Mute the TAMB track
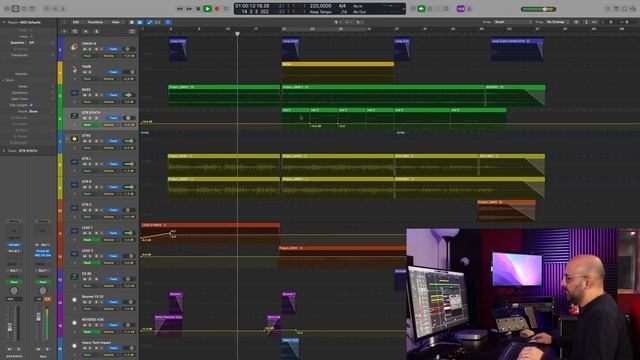This screenshot has height=360, width=640. point(85,72)
